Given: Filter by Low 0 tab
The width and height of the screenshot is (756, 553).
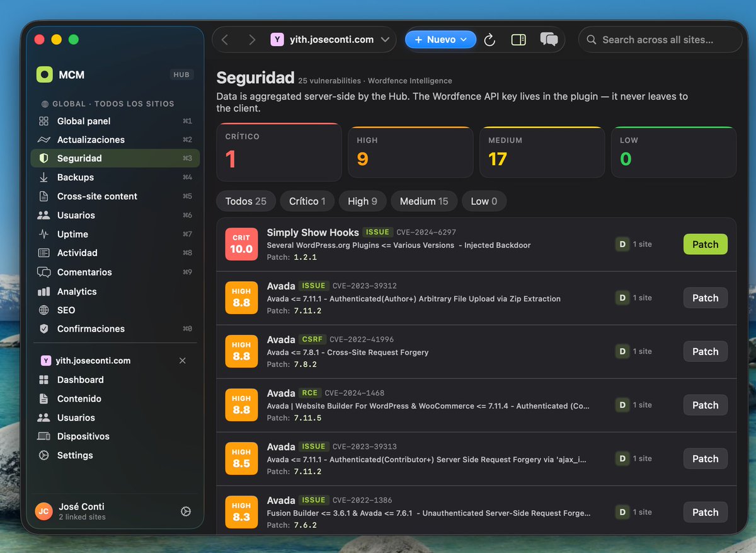Looking at the screenshot, I should (x=484, y=201).
